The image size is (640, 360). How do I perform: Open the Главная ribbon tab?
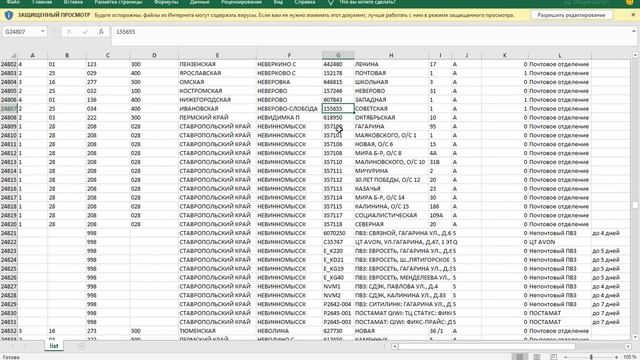[42, 2]
